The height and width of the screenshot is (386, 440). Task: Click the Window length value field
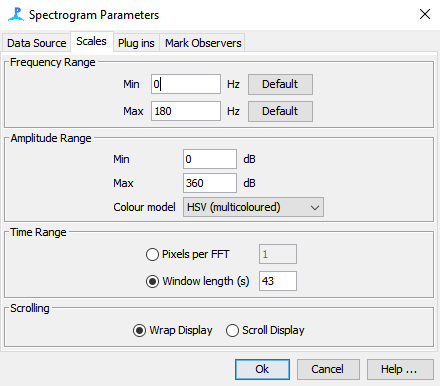[278, 281]
